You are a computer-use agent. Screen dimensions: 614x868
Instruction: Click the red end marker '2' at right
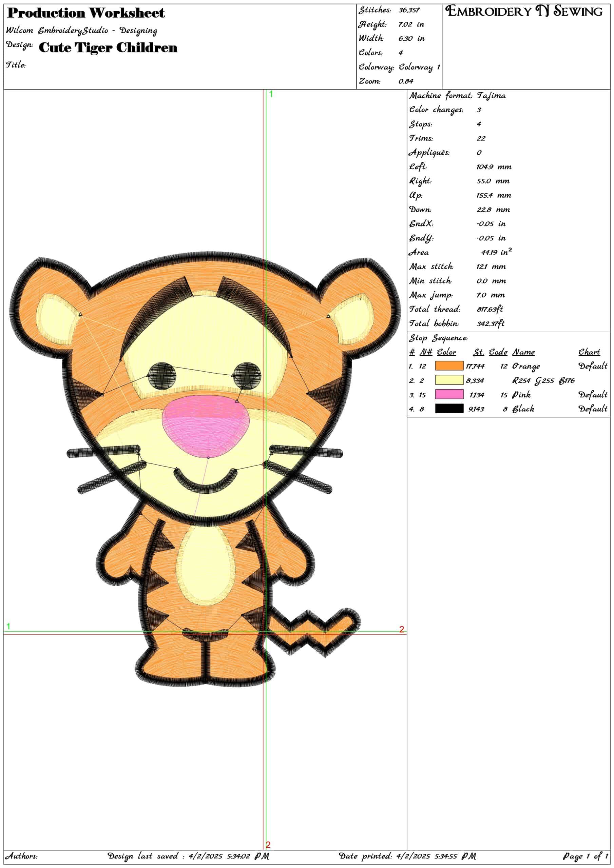point(402,629)
